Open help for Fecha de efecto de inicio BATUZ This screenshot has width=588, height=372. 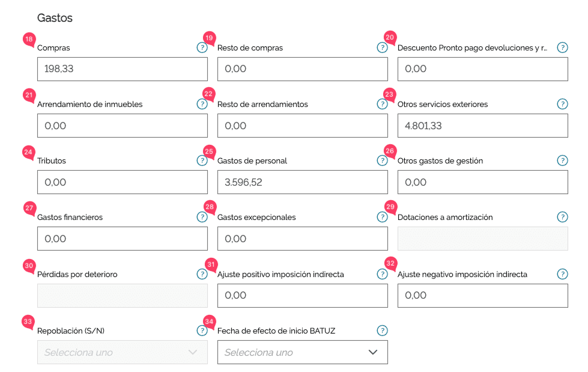pos(382,331)
